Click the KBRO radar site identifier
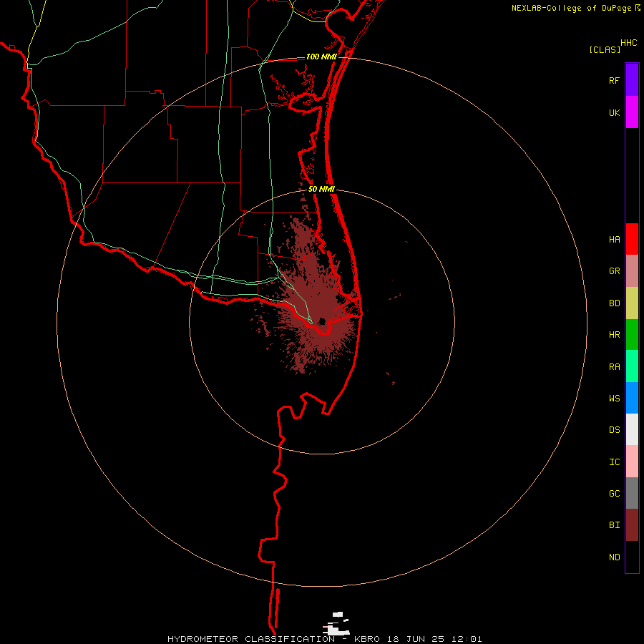 (367, 639)
